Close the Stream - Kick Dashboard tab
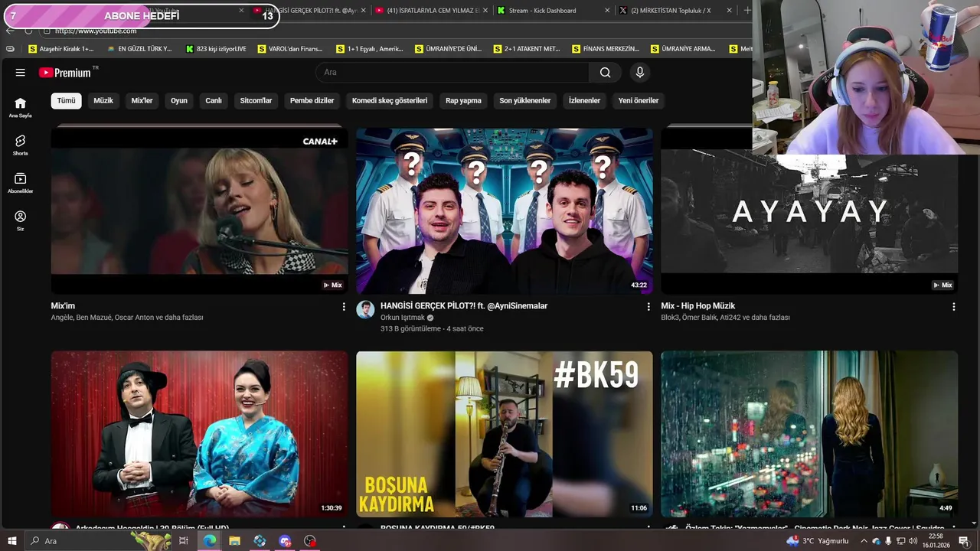The width and height of the screenshot is (980, 551). point(607,11)
